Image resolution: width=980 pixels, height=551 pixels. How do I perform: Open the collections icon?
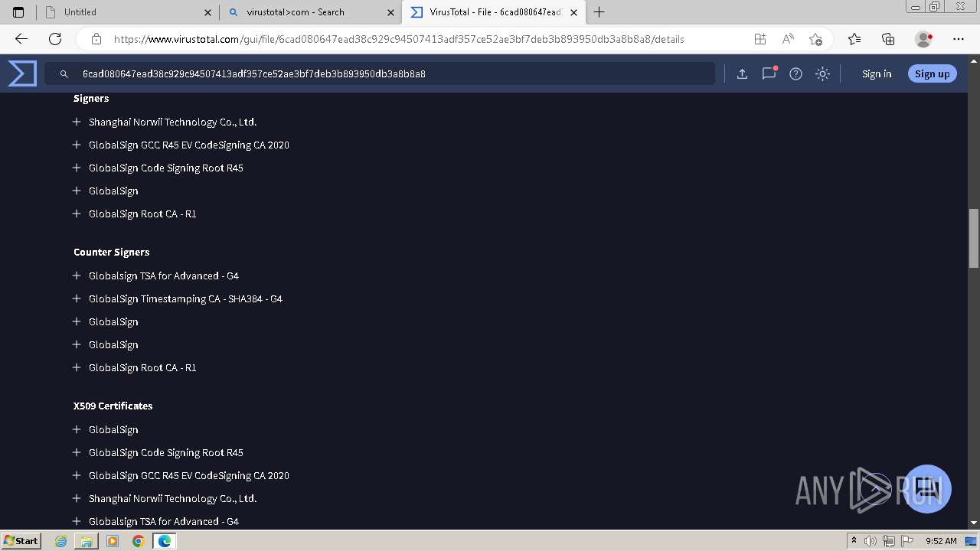click(888, 39)
